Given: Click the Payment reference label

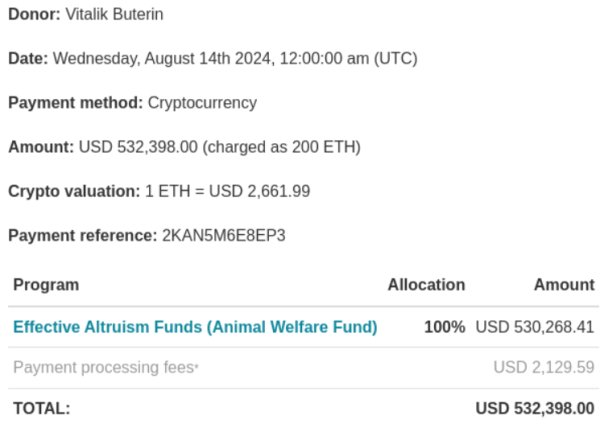Looking at the screenshot, I should (x=83, y=236).
